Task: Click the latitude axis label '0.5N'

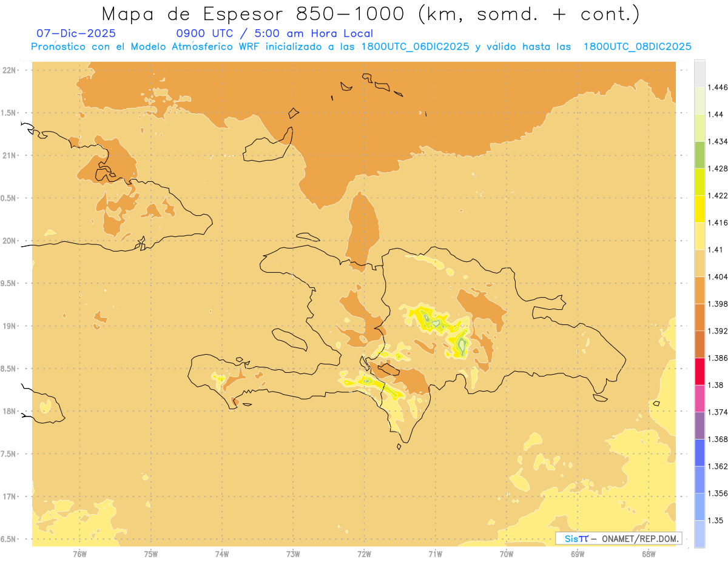Action: [9, 198]
